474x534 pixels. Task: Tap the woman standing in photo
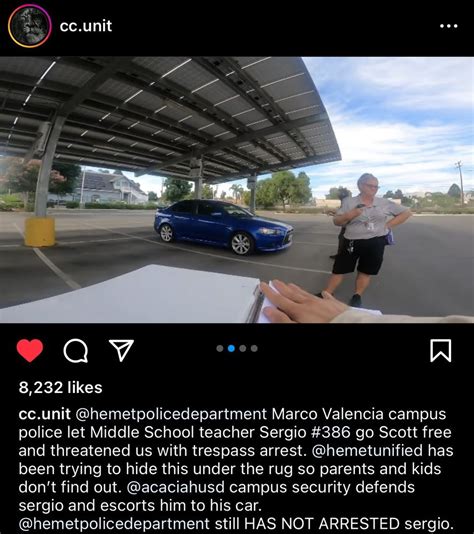click(364, 239)
